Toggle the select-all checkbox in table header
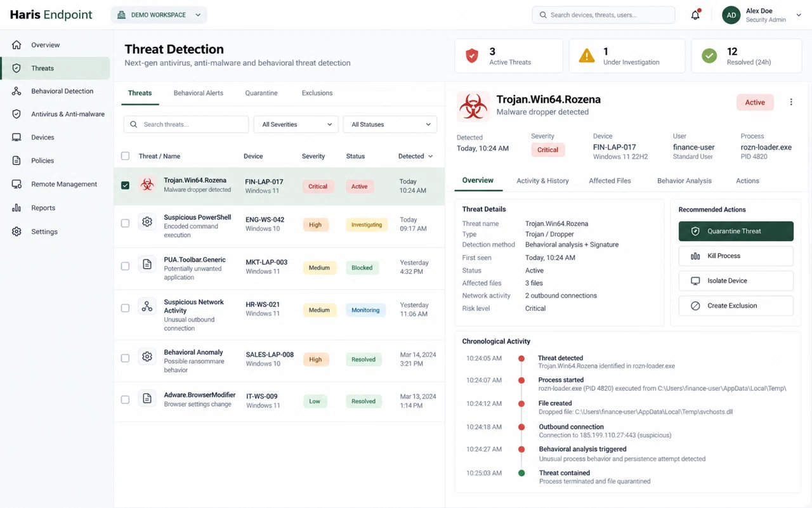812x508 pixels. tap(125, 156)
